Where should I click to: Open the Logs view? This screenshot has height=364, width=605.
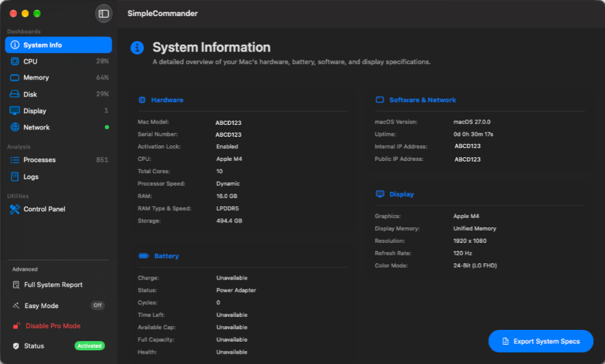[58, 176]
